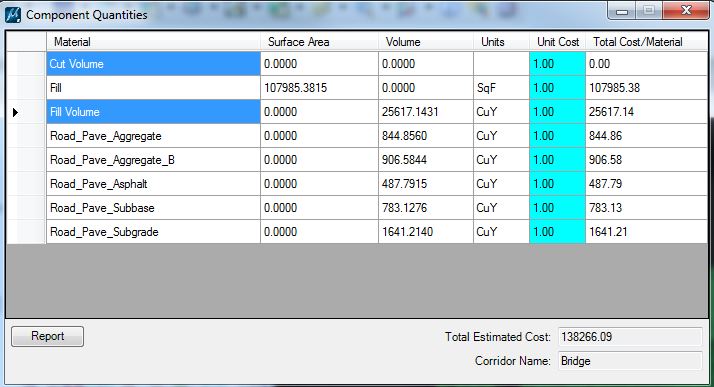Click the CuY units cell for Fill Volume
Viewport: 714px width, 387px height.
501,112
